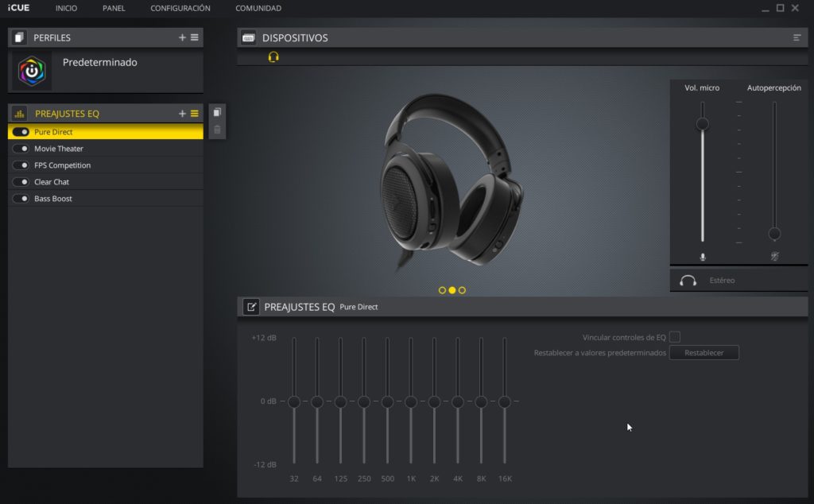Switch the Estéreo audio mode

pyautogui.click(x=722, y=281)
